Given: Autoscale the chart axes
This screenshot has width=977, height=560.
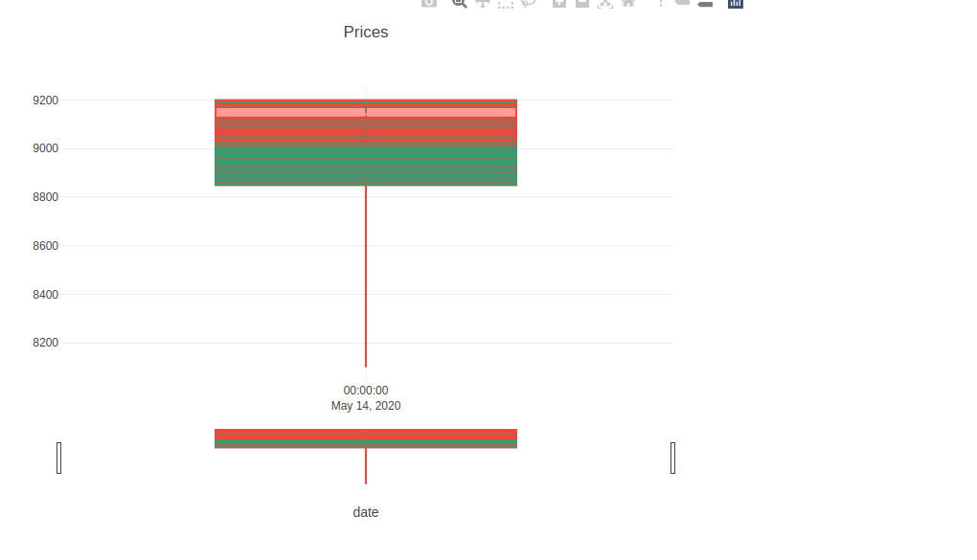Looking at the screenshot, I should pos(605,4).
